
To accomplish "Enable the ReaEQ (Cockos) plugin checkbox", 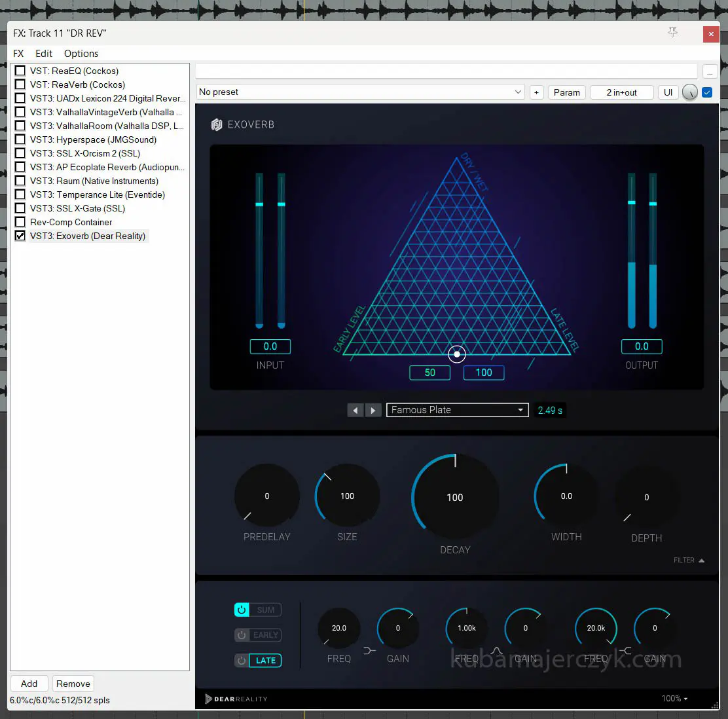I will point(20,71).
